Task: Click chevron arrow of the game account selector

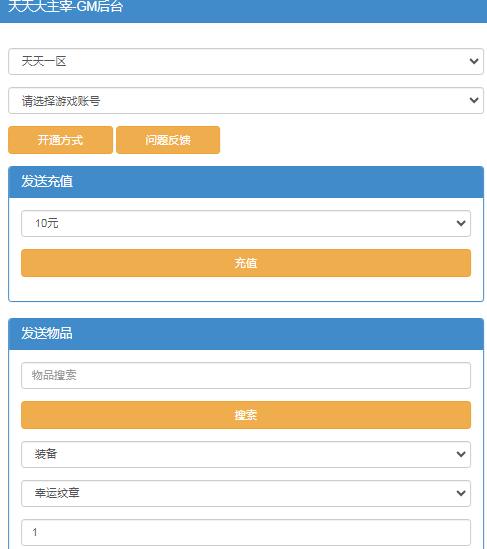Action: click(x=474, y=100)
